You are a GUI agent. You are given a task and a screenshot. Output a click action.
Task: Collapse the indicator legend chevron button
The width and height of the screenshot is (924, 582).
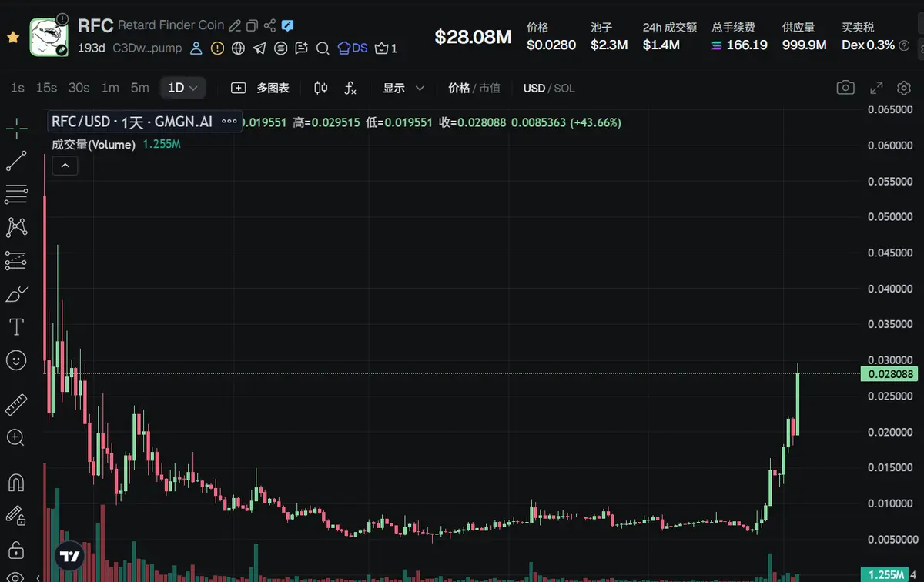coord(65,165)
